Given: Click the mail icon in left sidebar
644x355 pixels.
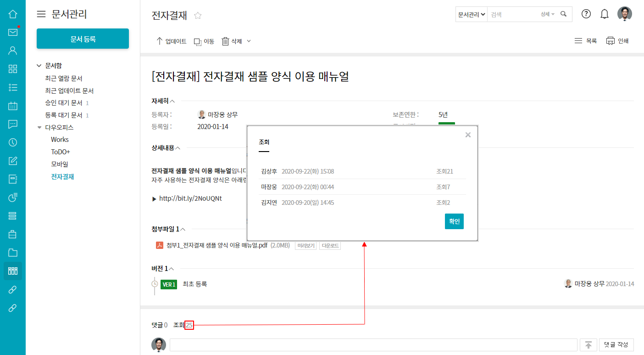Looking at the screenshot, I should pos(13,32).
